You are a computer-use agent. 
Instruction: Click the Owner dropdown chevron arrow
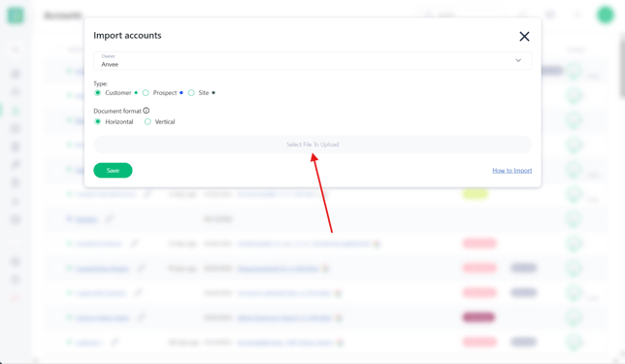518,60
